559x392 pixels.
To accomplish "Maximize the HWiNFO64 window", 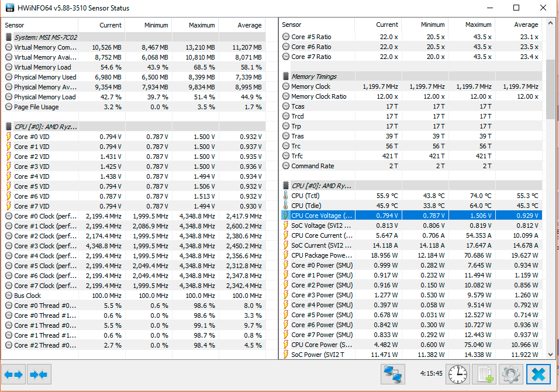I will [x=516, y=8].
